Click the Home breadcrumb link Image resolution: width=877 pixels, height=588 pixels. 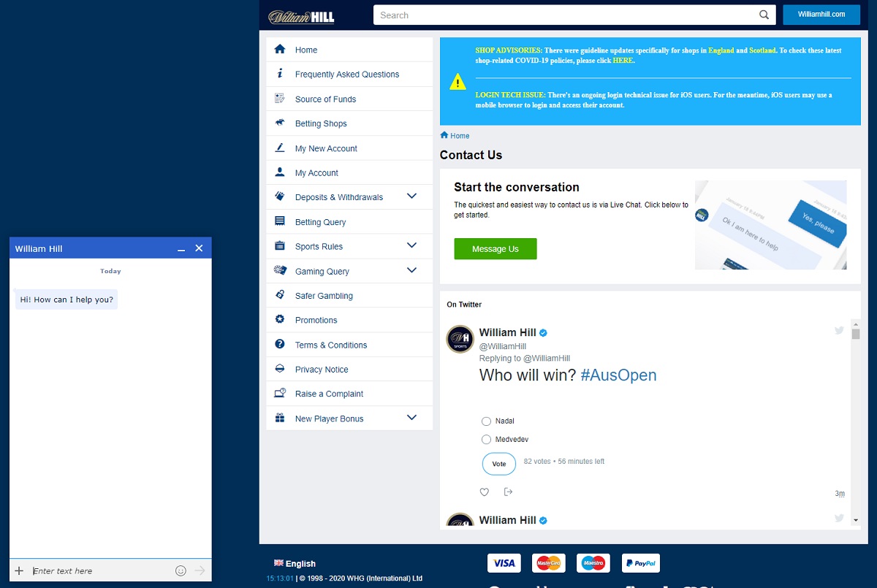(459, 136)
